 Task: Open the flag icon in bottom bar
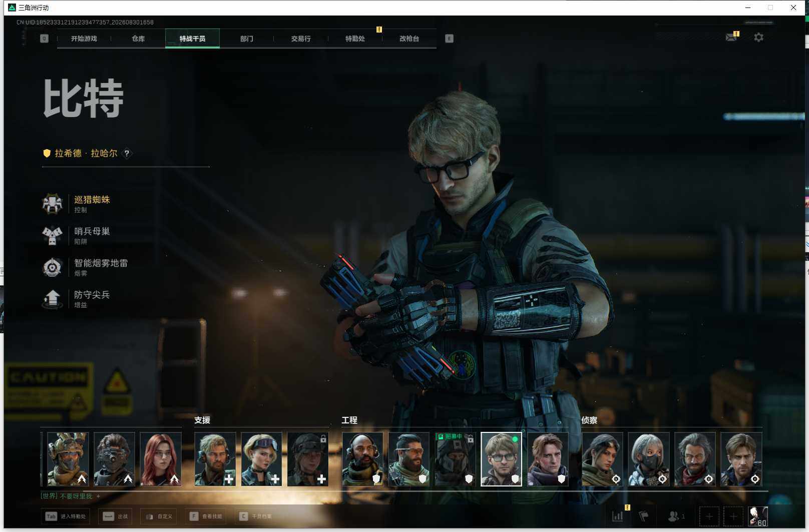[644, 516]
